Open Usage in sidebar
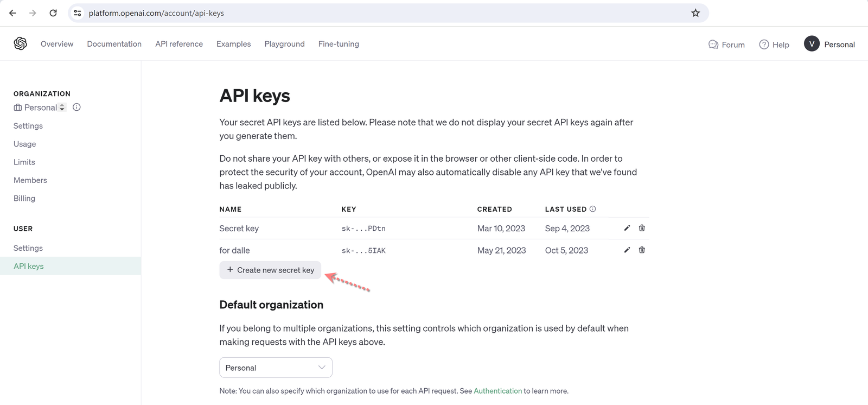Screen dimensions: 868x405 (25, 144)
